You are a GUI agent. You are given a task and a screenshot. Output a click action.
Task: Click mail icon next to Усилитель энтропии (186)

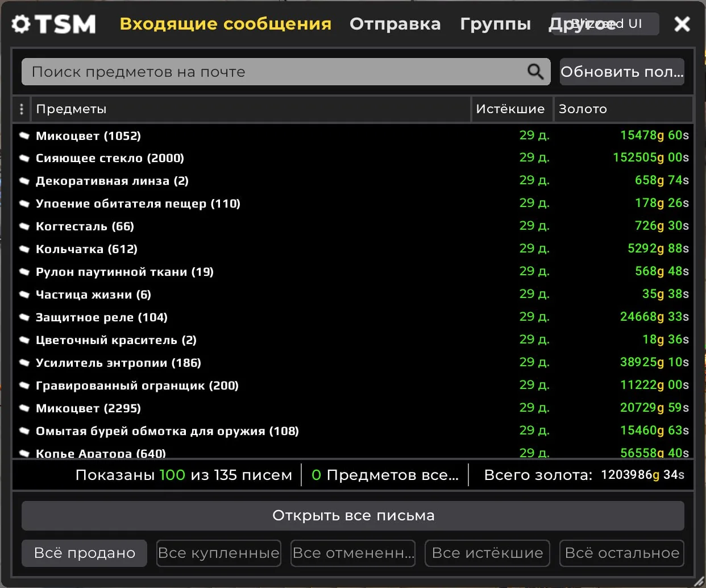click(x=24, y=363)
